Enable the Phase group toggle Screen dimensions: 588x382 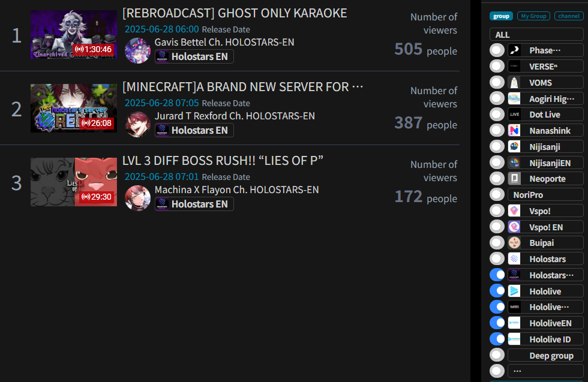pos(497,50)
